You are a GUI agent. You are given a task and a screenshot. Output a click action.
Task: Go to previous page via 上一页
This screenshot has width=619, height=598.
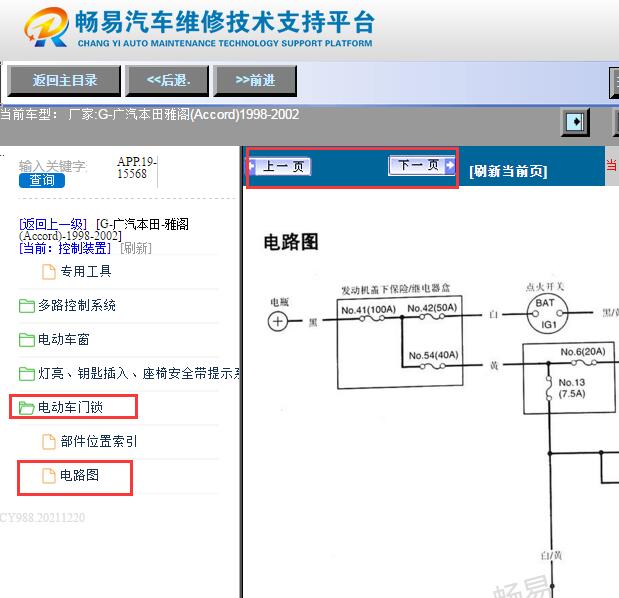[x=279, y=166]
